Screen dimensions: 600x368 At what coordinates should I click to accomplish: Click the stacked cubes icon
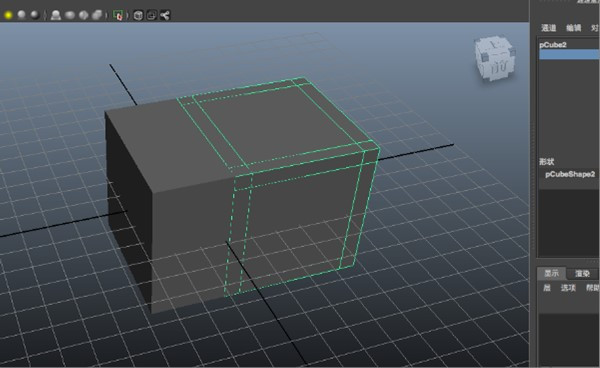tap(97, 15)
